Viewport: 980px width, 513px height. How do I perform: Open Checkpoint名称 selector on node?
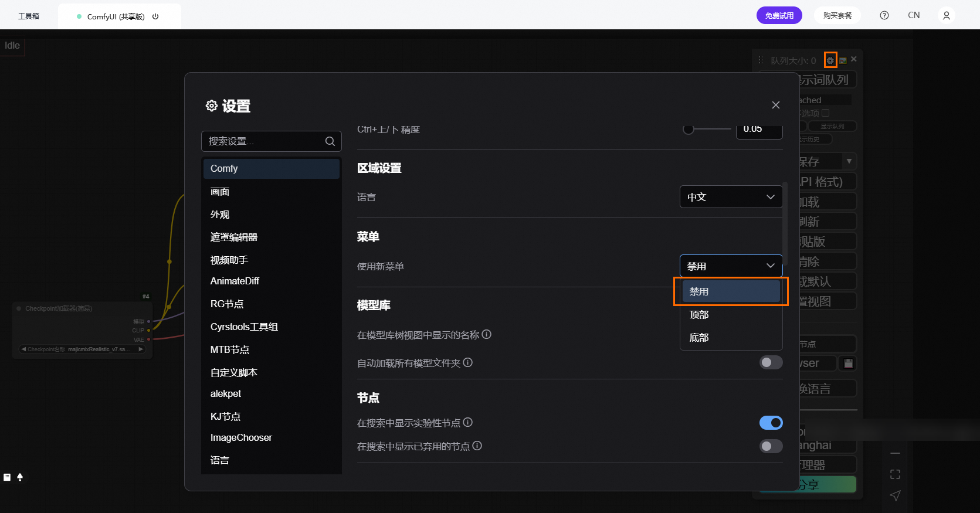[x=82, y=349]
